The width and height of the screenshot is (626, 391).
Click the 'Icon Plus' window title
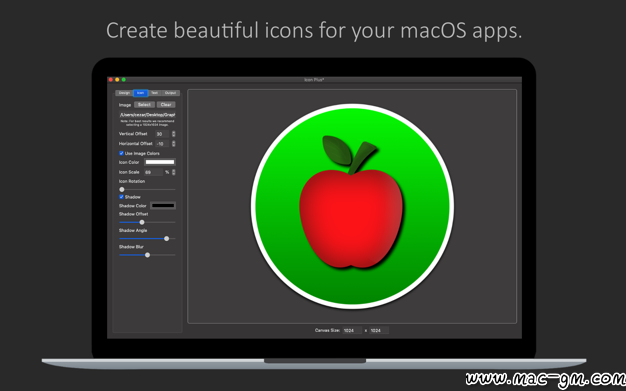click(314, 80)
